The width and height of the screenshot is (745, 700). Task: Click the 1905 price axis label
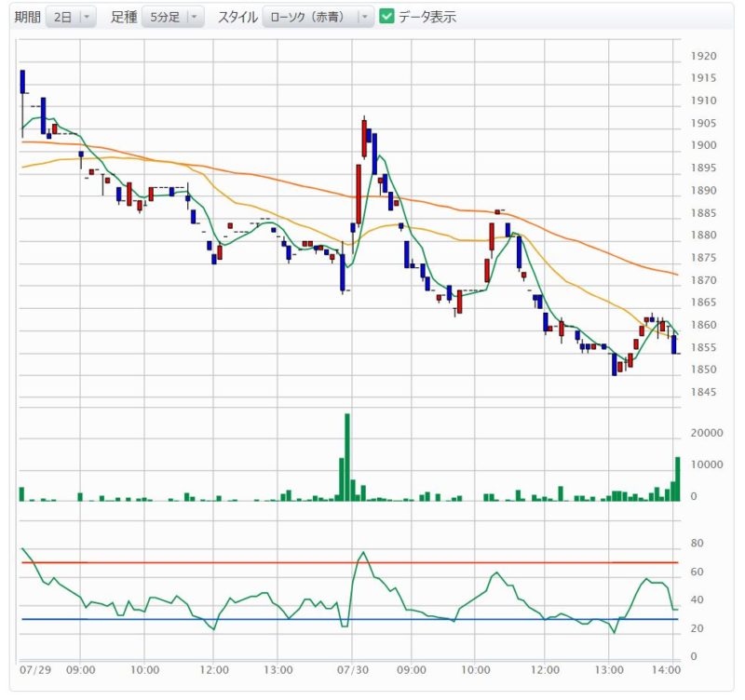coord(703,123)
